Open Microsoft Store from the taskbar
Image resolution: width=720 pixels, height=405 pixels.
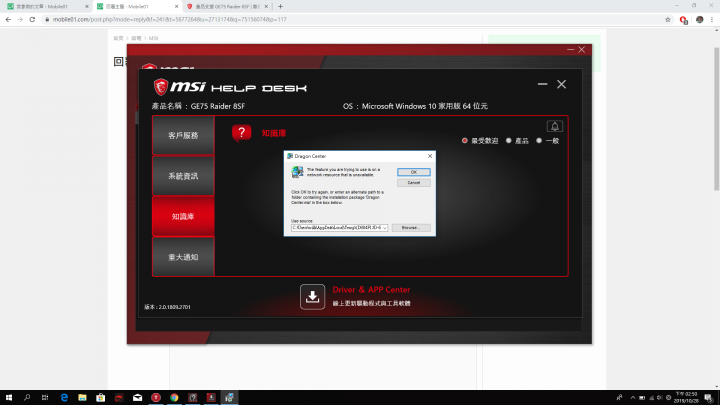[x=101, y=398]
